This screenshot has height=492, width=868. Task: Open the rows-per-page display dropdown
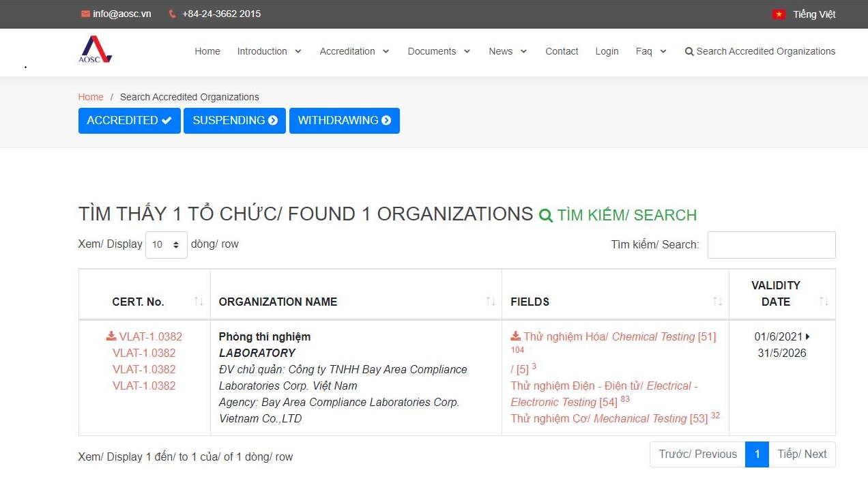[166, 244]
